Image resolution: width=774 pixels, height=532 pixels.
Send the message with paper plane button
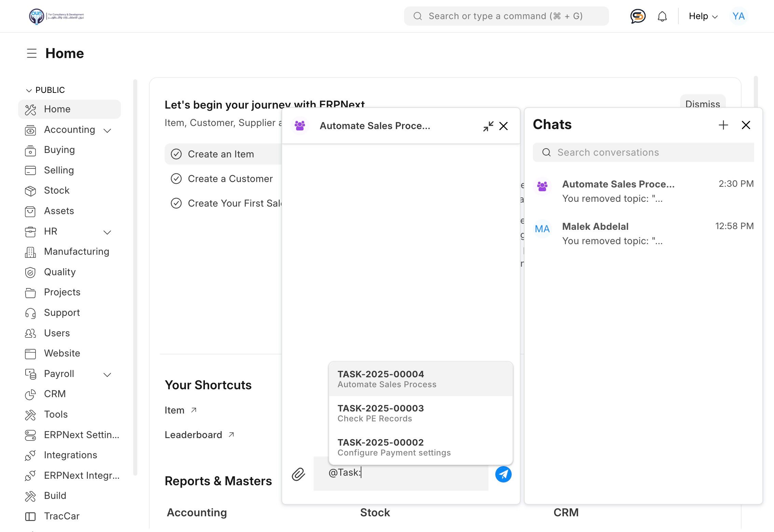click(x=503, y=474)
